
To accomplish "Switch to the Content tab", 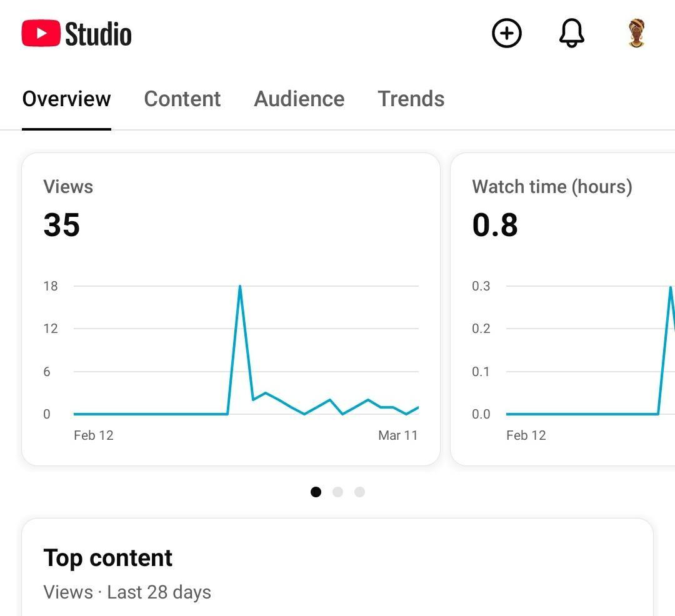I will point(182,99).
